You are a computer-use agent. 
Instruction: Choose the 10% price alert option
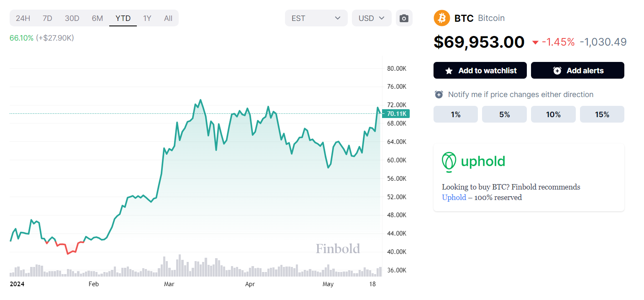coord(553,114)
